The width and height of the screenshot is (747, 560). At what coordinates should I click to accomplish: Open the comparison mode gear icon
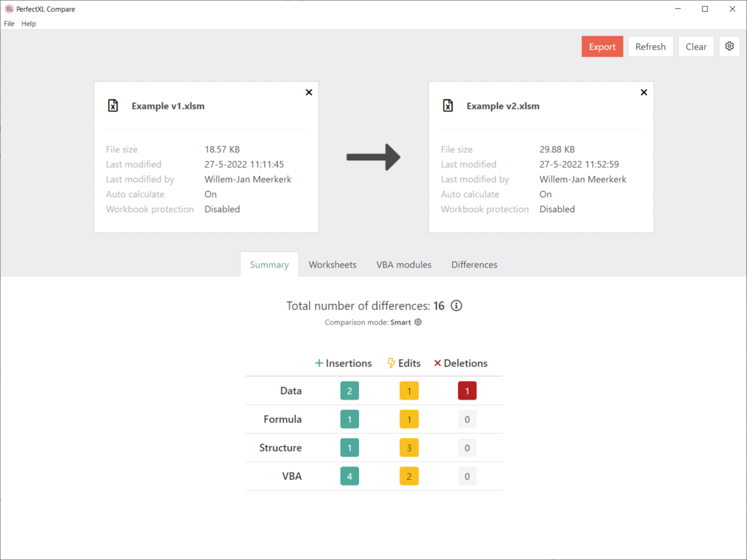[x=417, y=322]
